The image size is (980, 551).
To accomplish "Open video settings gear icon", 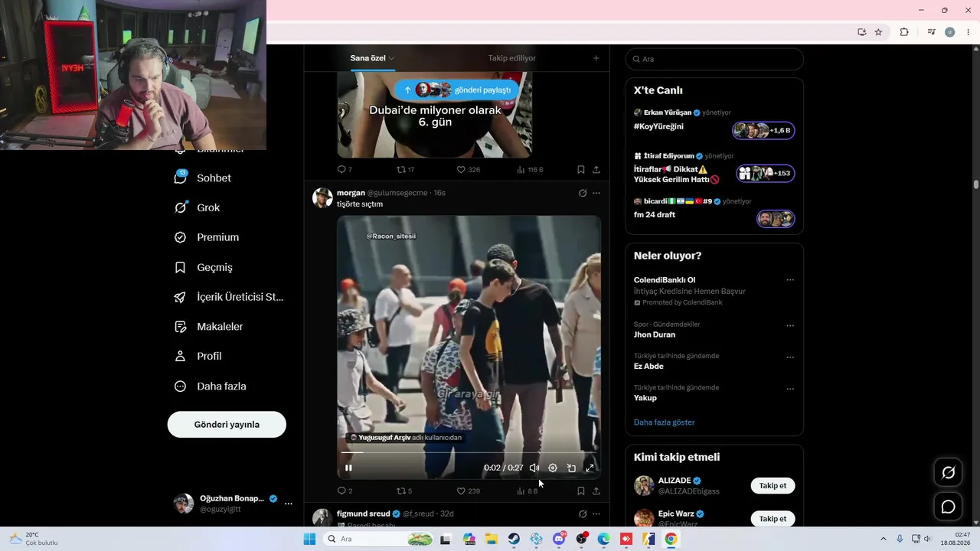I will (x=553, y=468).
